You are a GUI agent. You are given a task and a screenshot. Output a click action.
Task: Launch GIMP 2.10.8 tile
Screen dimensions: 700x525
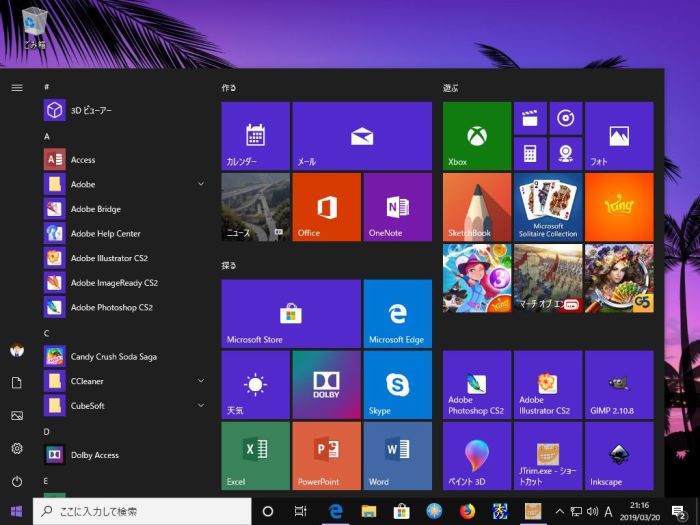tap(618, 384)
